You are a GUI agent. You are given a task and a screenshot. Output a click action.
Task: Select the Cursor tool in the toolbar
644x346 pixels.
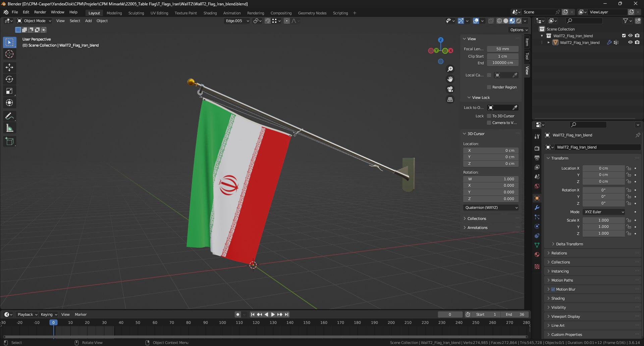coord(9,54)
